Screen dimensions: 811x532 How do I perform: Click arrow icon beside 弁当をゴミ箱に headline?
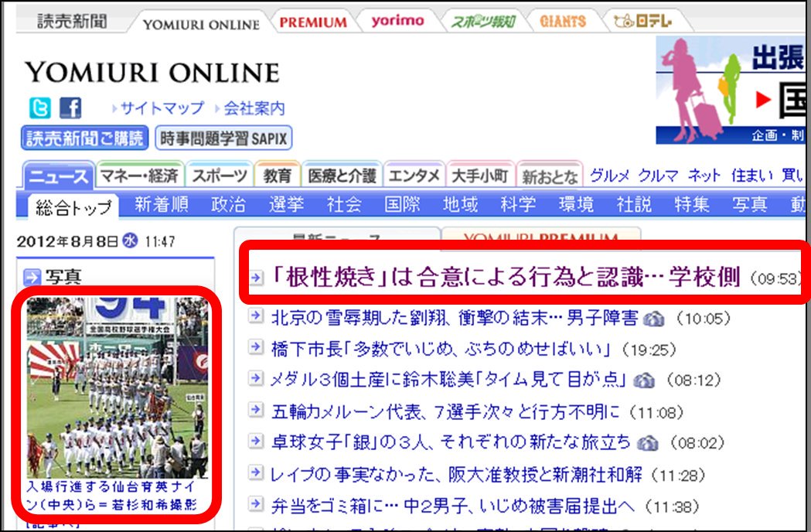pos(255,503)
